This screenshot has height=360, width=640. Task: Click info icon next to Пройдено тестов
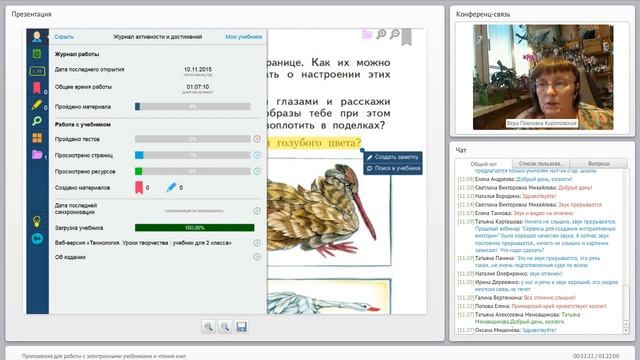(x=257, y=139)
